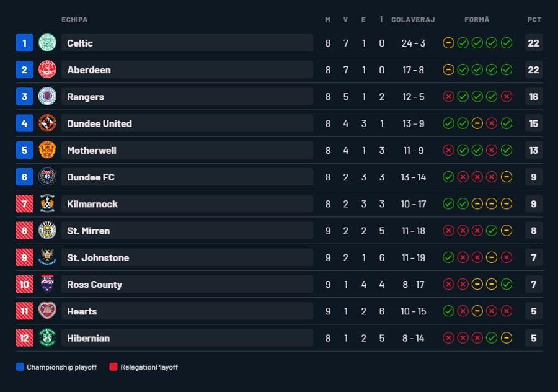Open the St. Mirren team name
Viewport: 558px width, 392px height.
(x=89, y=231)
